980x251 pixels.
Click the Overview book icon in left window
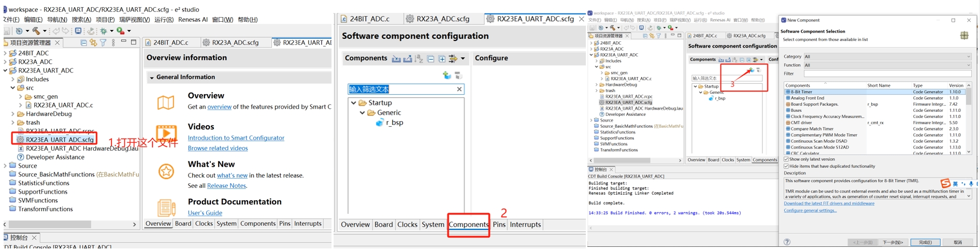166,102
